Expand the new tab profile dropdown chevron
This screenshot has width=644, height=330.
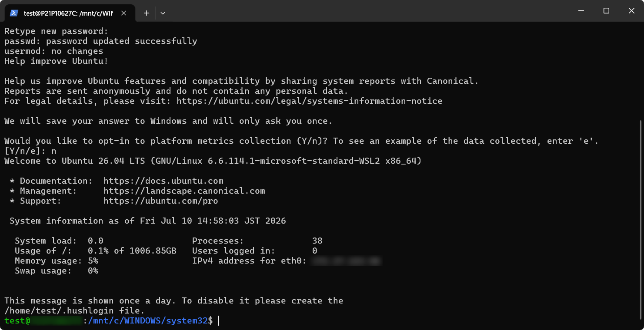[163, 13]
